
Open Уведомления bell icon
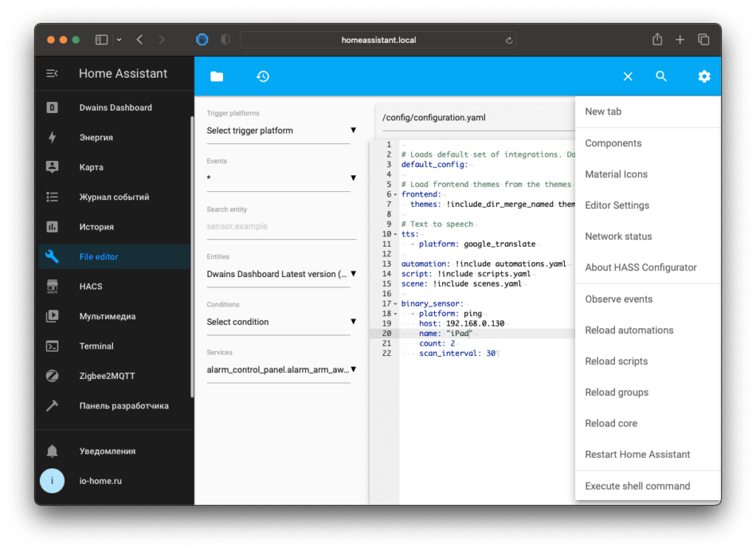(52, 451)
